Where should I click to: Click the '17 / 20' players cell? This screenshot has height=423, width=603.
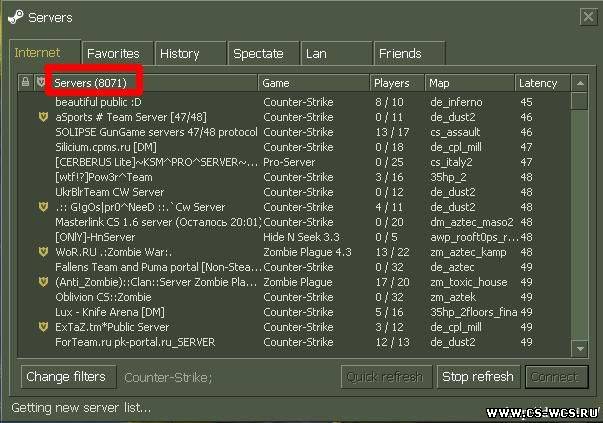392,282
